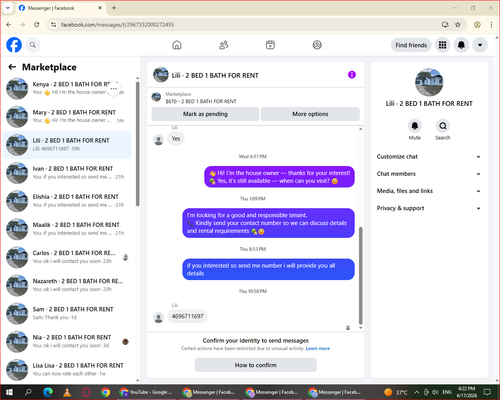
Task: Open the three-dot options on Kenya chat
Action: coord(114,89)
